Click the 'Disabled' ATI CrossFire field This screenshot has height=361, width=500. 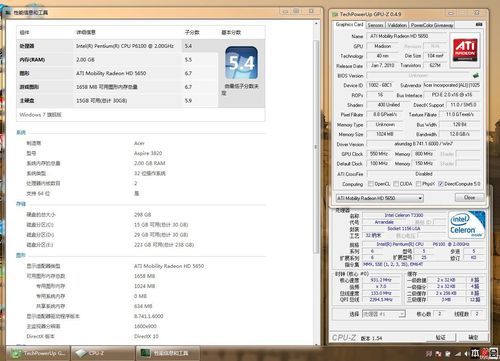424,174
